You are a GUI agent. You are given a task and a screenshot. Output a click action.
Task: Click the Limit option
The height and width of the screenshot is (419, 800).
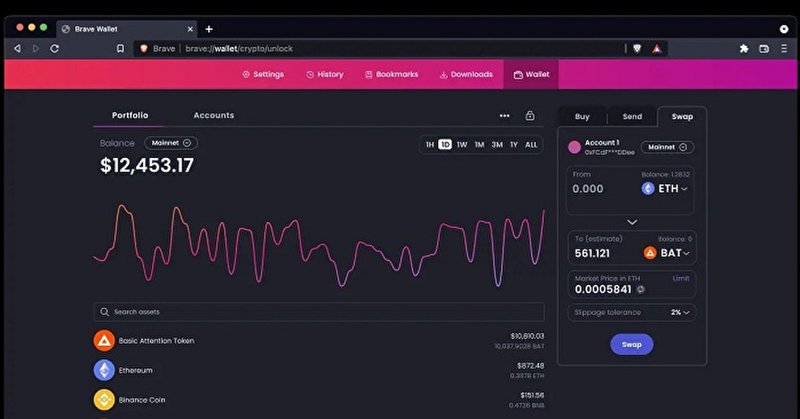681,278
